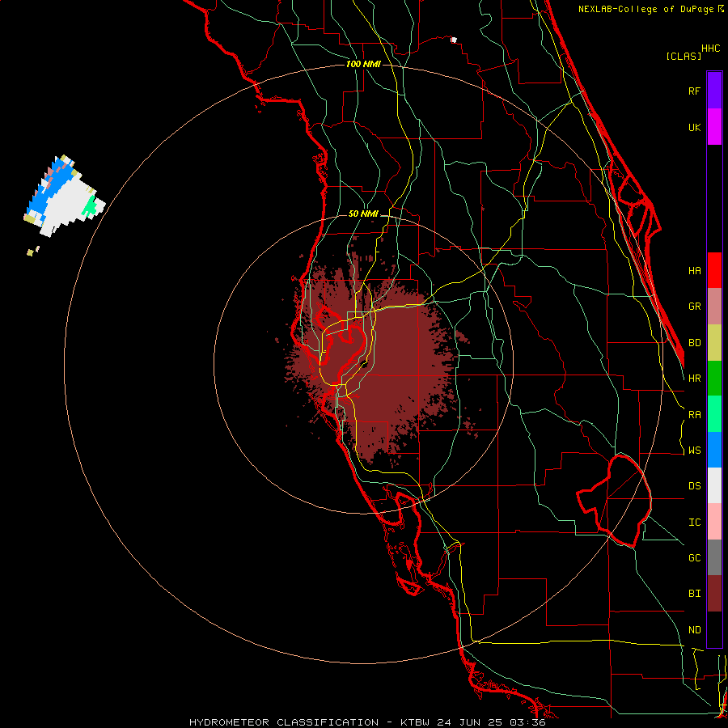Click the RF legend label
The image size is (728, 728).
[694, 91]
